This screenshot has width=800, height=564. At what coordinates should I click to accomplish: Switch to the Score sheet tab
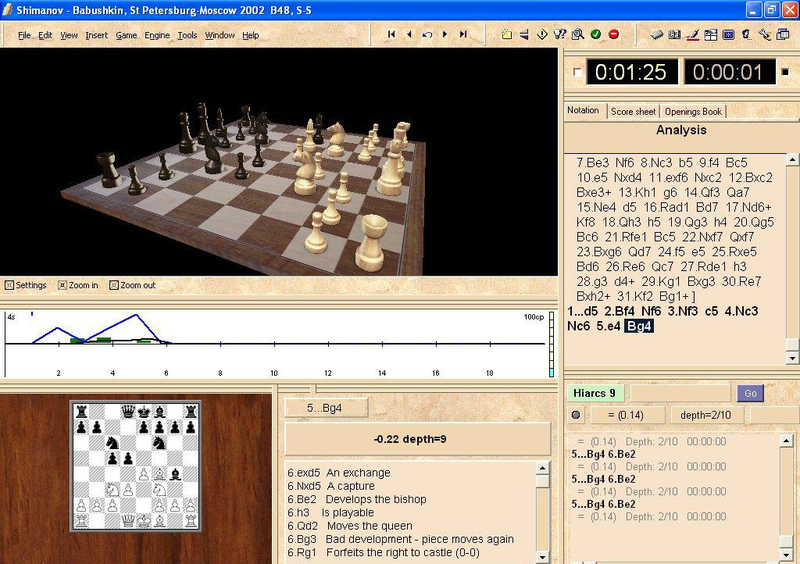(x=633, y=111)
